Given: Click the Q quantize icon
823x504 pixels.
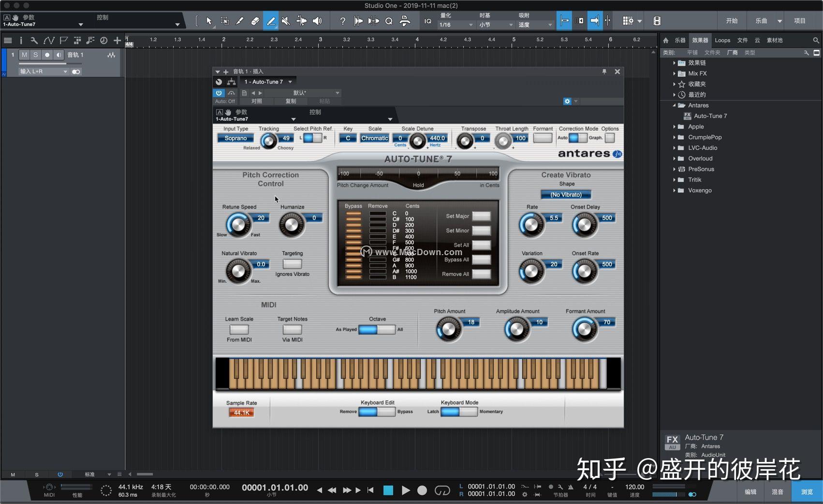Looking at the screenshot, I should (x=389, y=21).
